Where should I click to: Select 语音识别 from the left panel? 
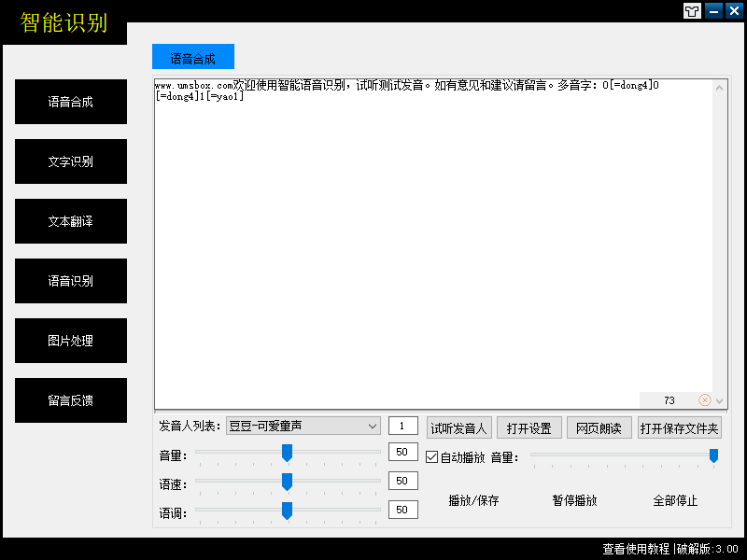point(70,281)
